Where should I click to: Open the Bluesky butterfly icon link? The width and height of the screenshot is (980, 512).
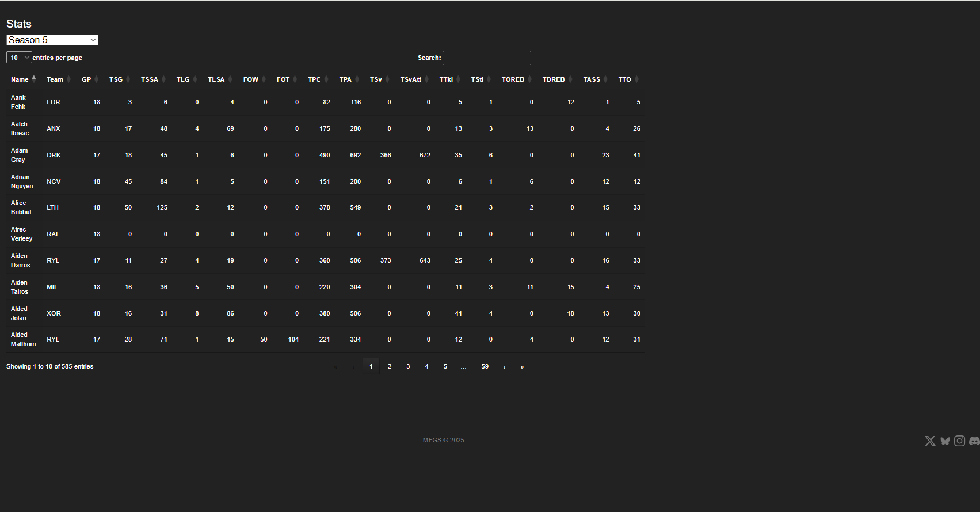click(945, 441)
